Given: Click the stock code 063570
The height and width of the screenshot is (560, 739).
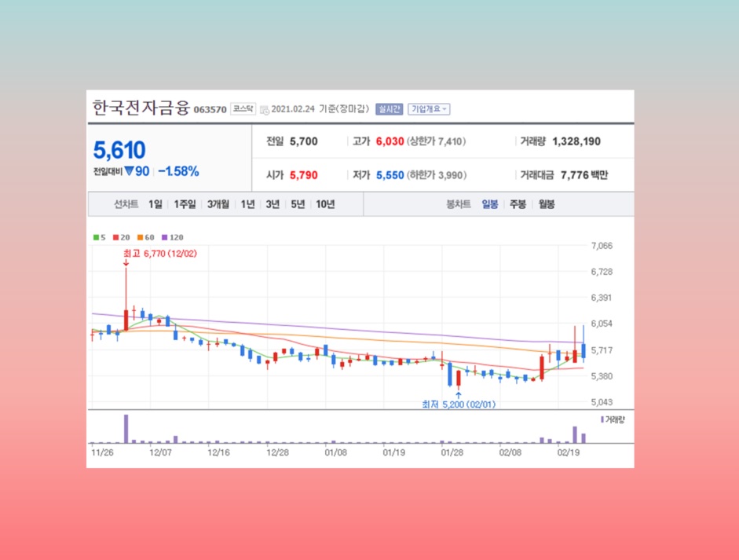Looking at the screenshot, I should pyautogui.click(x=210, y=110).
